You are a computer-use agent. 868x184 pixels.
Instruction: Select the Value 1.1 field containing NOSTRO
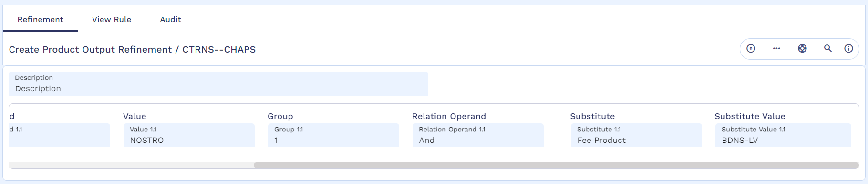189,135
